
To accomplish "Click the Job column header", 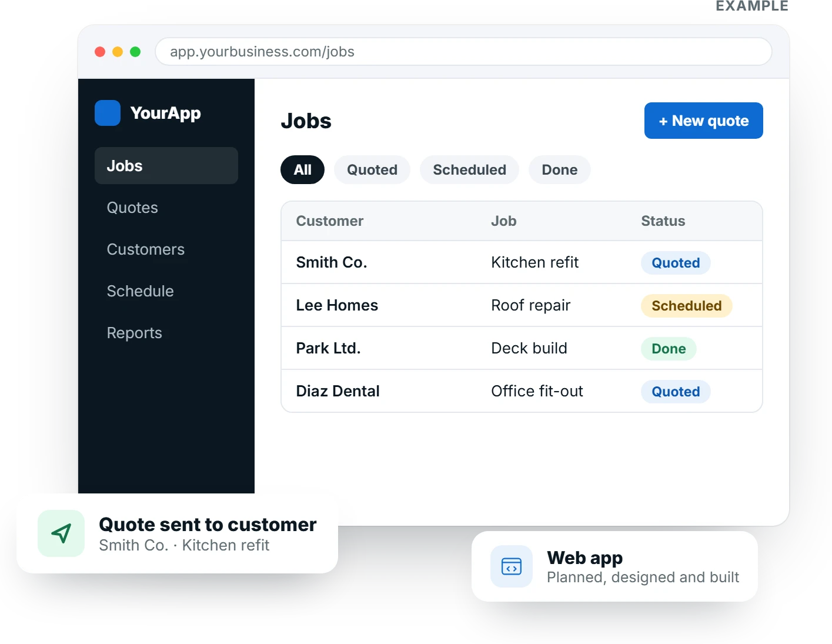I will pyautogui.click(x=504, y=221).
